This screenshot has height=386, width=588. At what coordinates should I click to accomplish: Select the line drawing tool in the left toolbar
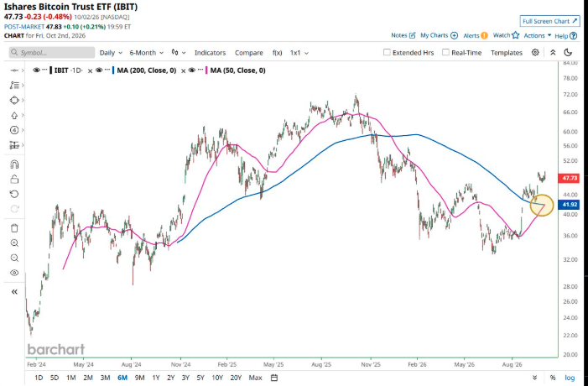point(14,70)
